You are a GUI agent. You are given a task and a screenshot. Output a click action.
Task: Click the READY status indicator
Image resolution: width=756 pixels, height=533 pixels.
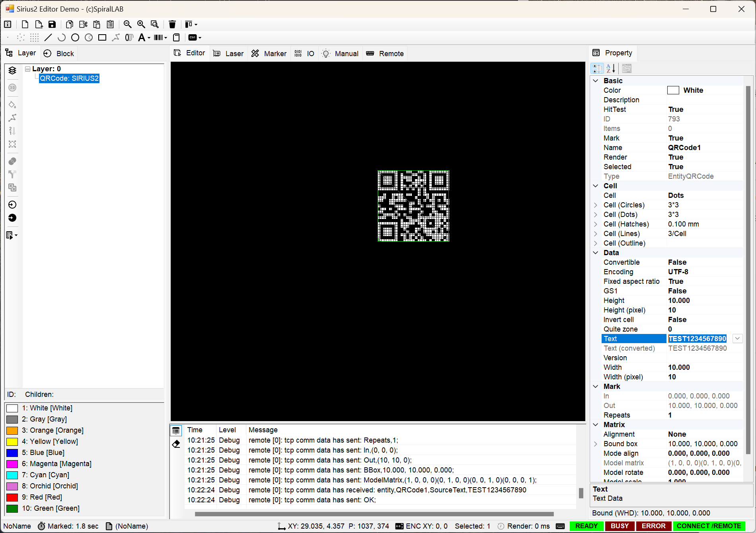[x=586, y=526]
